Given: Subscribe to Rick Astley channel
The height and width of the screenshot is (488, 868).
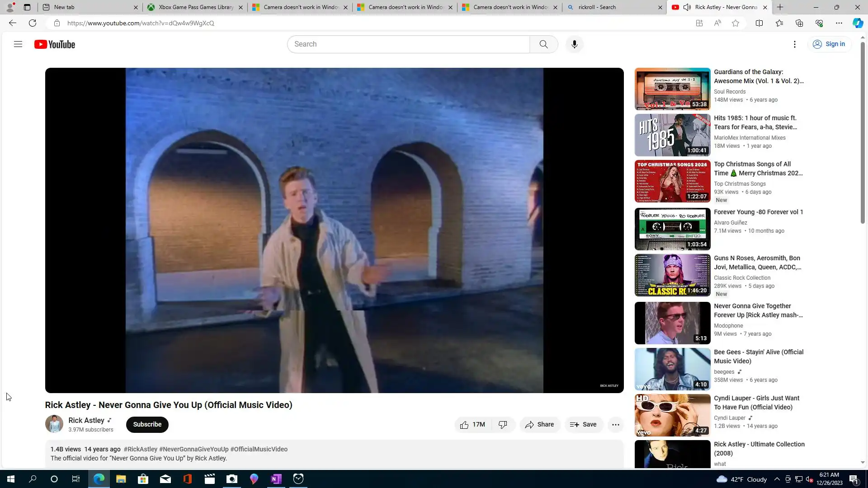Looking at the screenshot, I should 147,425.
